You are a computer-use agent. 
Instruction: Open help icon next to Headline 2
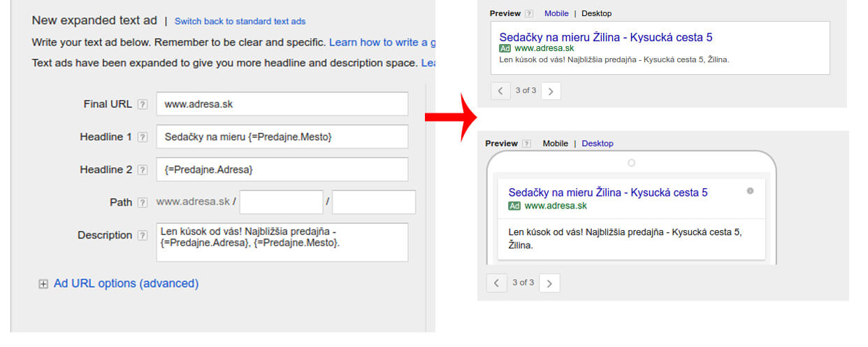pos(143,170)
